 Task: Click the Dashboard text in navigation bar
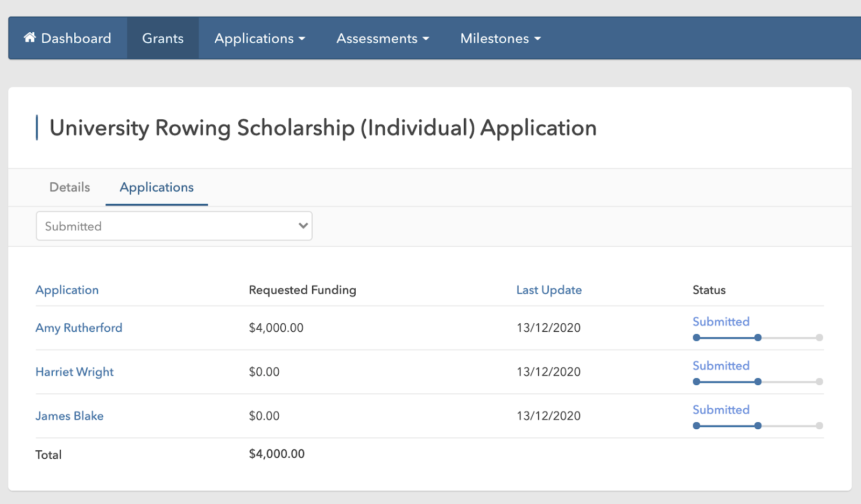tap(76, 38)
